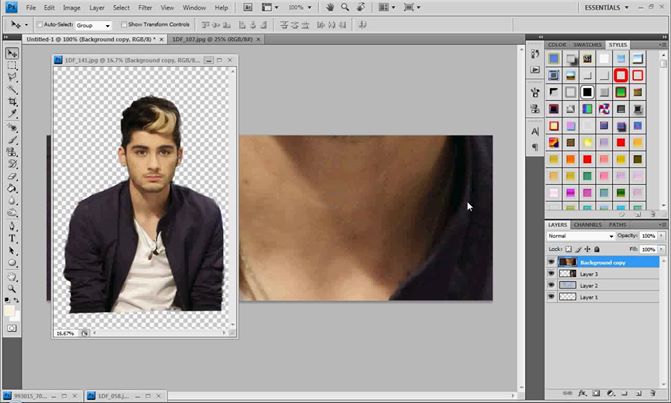Open the Paragraph panel icon
This screenshot has height=403, width=671.
pyautogui.click(x=535, y=147)
